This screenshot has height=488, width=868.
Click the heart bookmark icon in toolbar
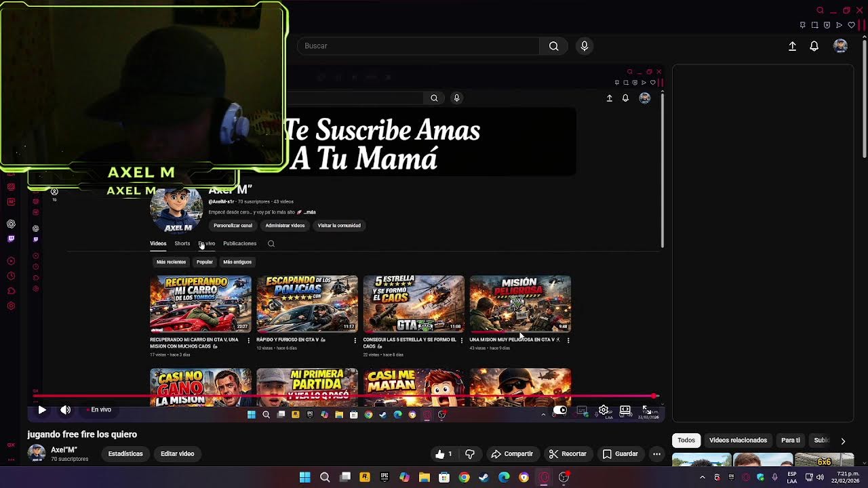coord(851,25)
